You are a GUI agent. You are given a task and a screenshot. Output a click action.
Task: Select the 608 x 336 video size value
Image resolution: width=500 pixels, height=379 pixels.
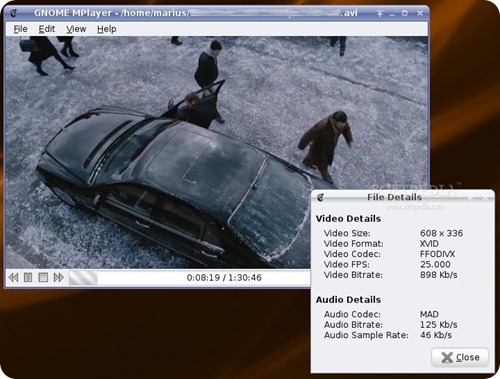tap(441, 233)
